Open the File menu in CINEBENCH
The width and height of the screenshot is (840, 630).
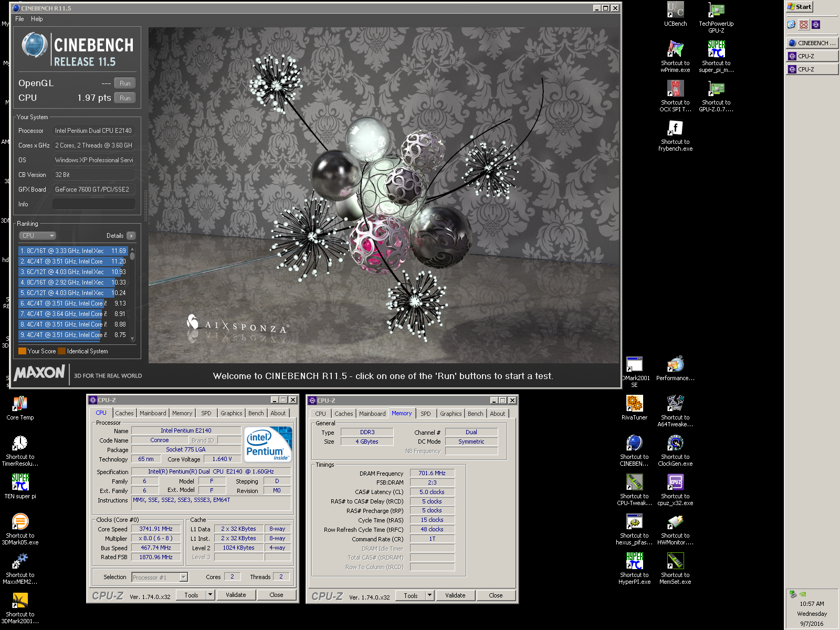click(19, 19)
